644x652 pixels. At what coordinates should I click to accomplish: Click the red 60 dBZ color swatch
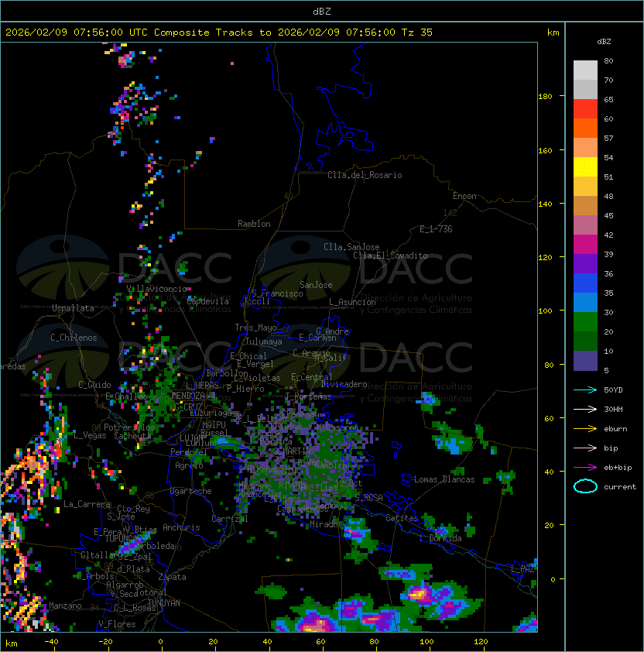tap(585, 109)
